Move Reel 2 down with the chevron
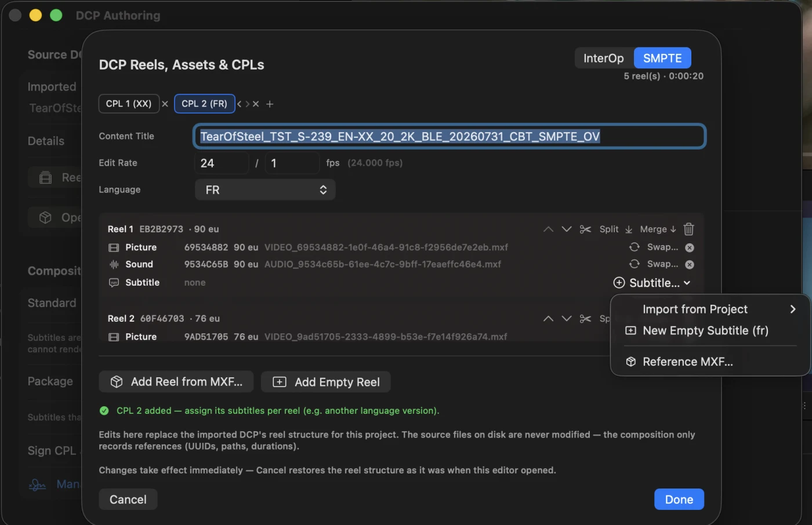The width and height of the screenshot is (812, 525). 567,319
